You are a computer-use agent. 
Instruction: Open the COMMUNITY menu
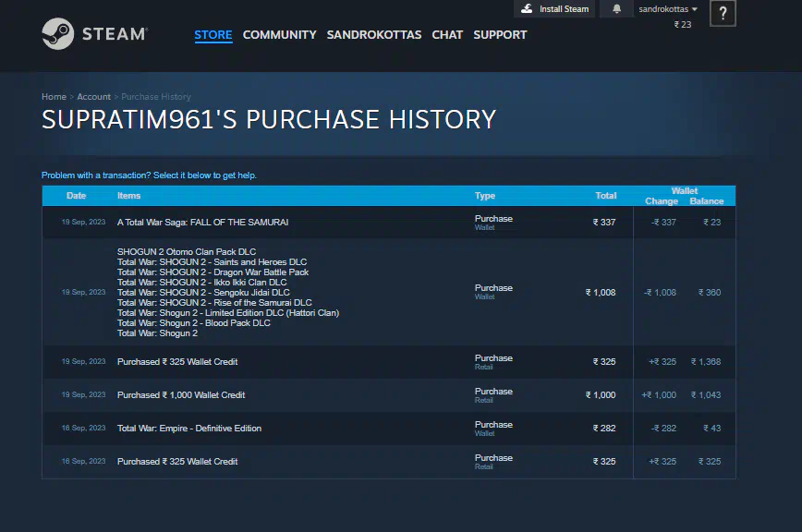pyautogui.click(x=279, y=35)
